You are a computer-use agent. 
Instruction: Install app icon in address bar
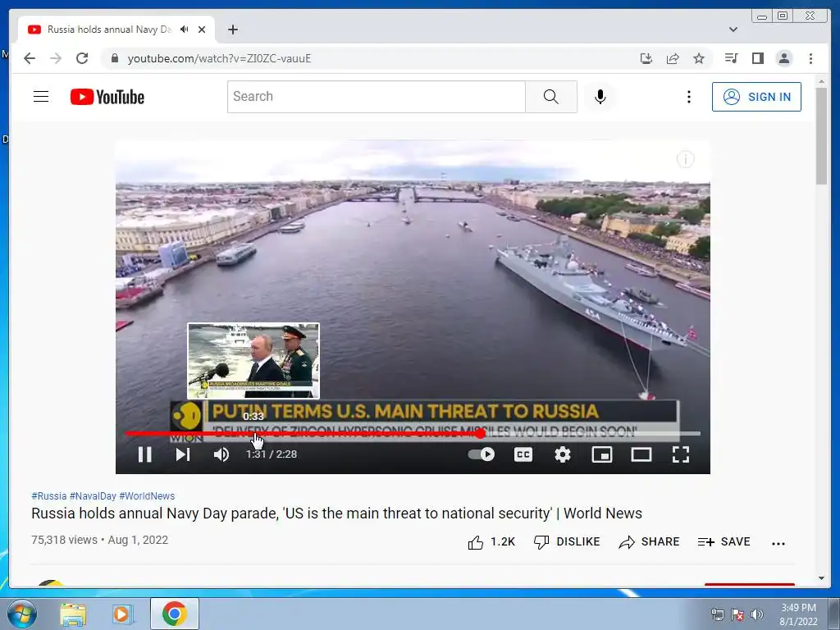click(646, 58)
